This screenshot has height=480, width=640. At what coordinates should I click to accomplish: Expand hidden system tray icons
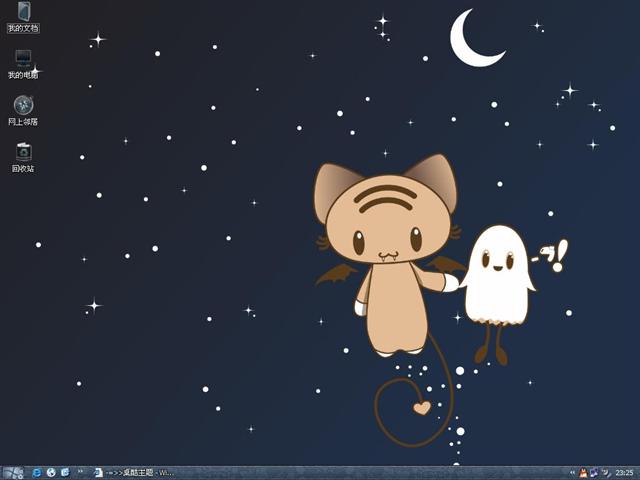[x=571, y=472]
